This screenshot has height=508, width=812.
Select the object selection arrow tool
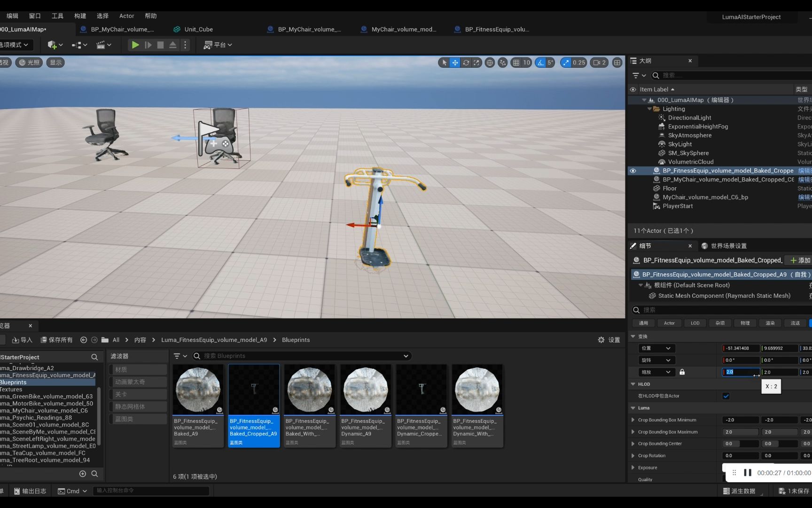[445, 62]
